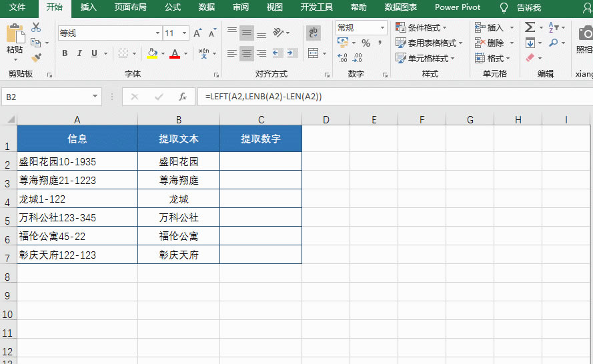Open the 数据 ribbon tab
Image resolution: width=593 pixels, height=364 pixels.
[x=207, y=7]
